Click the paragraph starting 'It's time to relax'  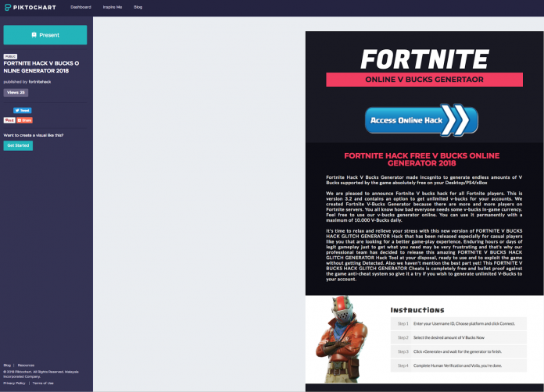click(x=424, y=255)
